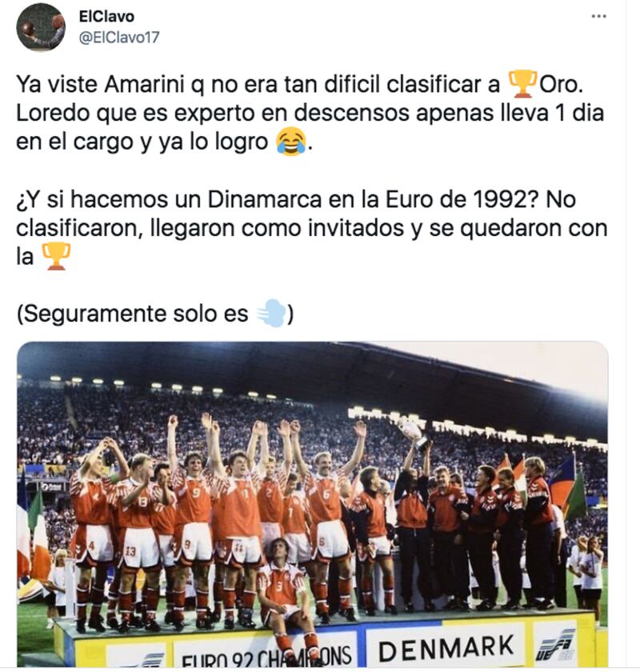
Task: Click the trophy emoji after 'la'
Action: pos(55,256)
